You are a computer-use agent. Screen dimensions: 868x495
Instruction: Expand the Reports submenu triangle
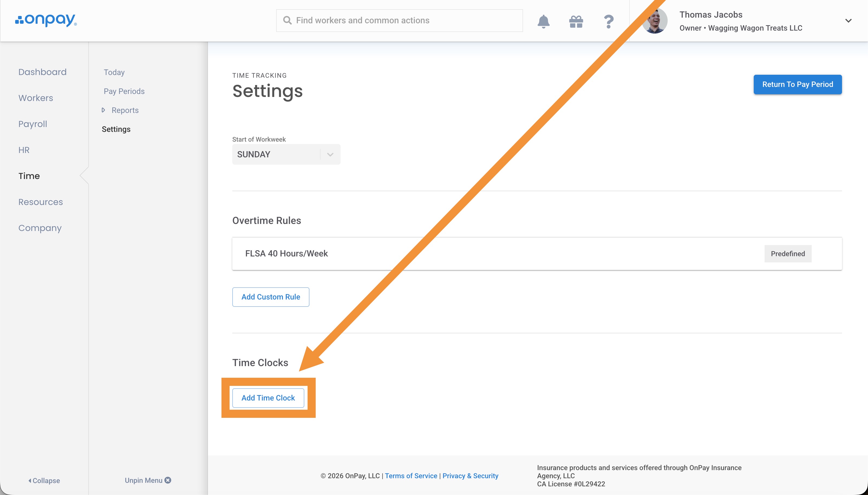coord(103,110)
